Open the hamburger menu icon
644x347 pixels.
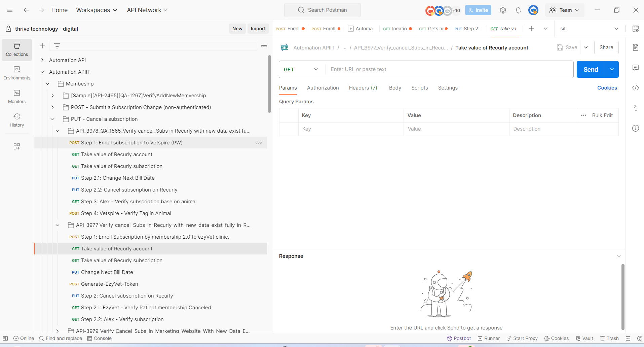click(x=10, y=10)
